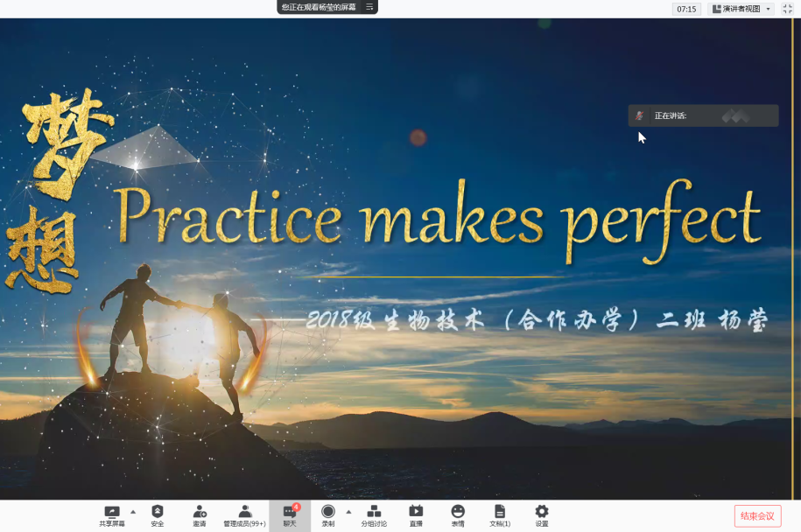Open the Presenter View (演讲者视图) dropdown
The height and width of the screenshot is (532, 801).
tap(741, 9)
